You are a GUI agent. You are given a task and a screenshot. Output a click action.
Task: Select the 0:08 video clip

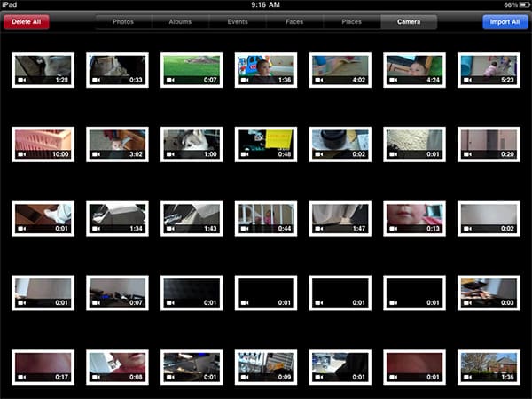tap(117, 367)
